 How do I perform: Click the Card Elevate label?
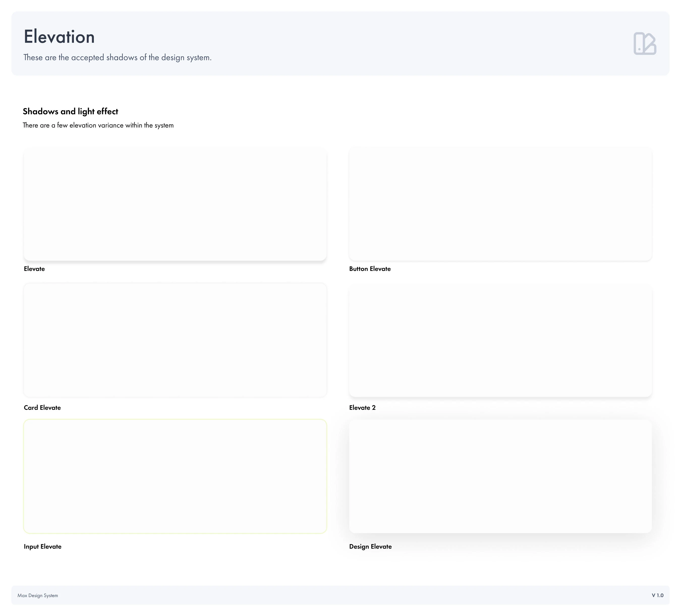[x=42, y=407]
